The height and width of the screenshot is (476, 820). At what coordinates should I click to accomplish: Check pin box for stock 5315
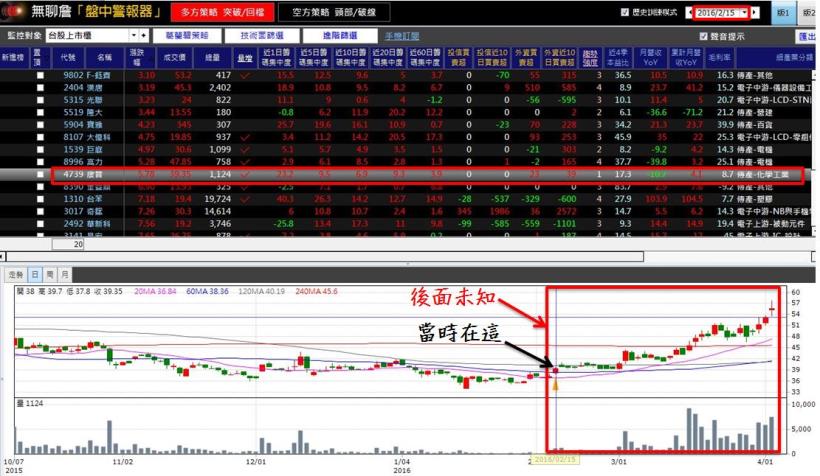pos(40,100)
